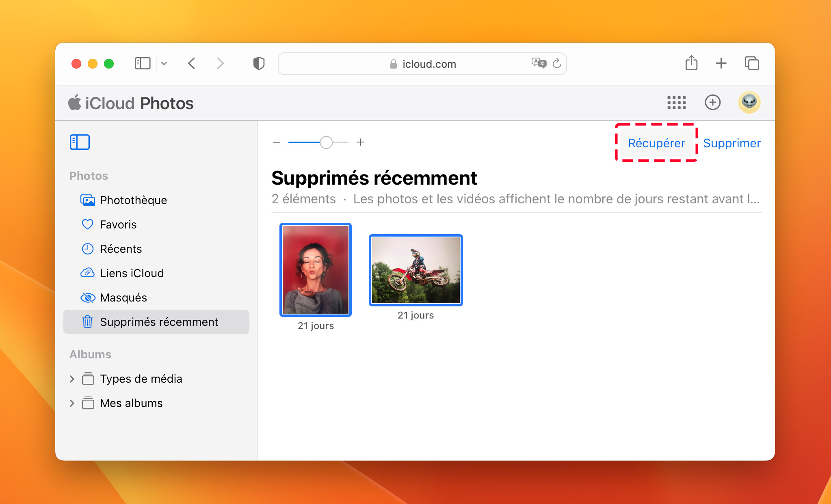Screen dimensions: 831x504
Task: Open a new tab with the plus icon
Action: (721, 63)
